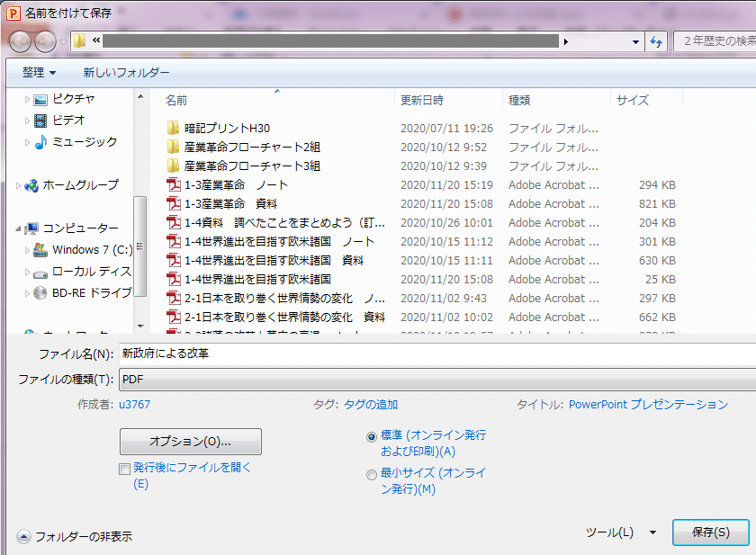
Task: Click the navigation pane scrollbar thumb
Action: point(140,246)
